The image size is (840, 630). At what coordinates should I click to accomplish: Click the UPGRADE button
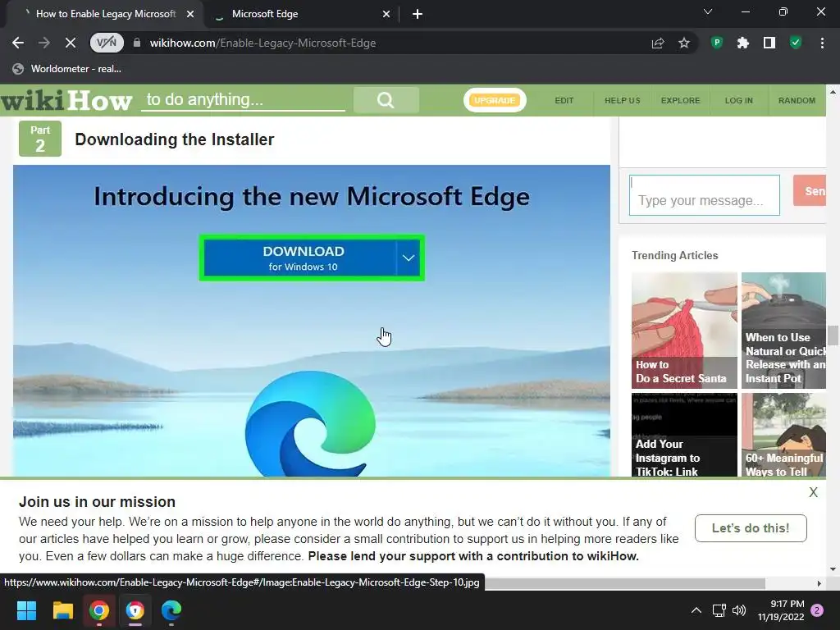pos(495,100)
